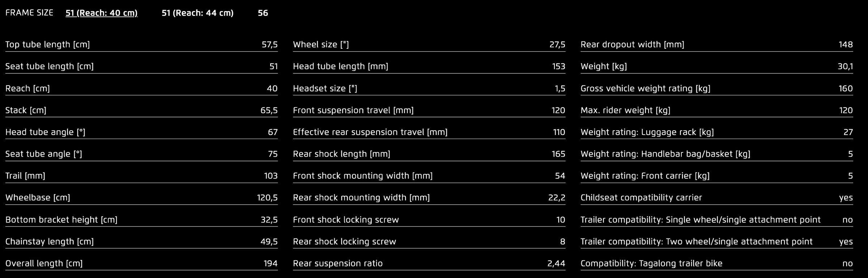Click the Overall length value 194
This screenshot has height=278, width=868.
click(271, 264)
